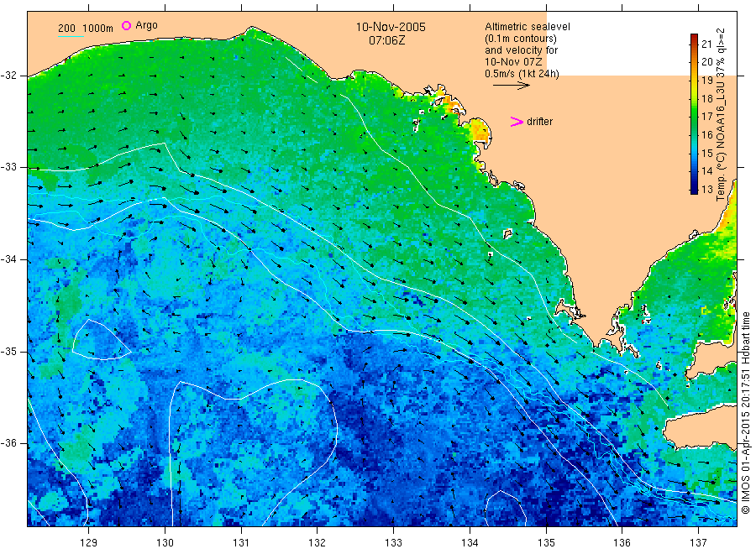The width and height of the screenshot is (756, 554).
Task: Click the IMOS copyright timestamp text
Action: [x=745, y=412]
